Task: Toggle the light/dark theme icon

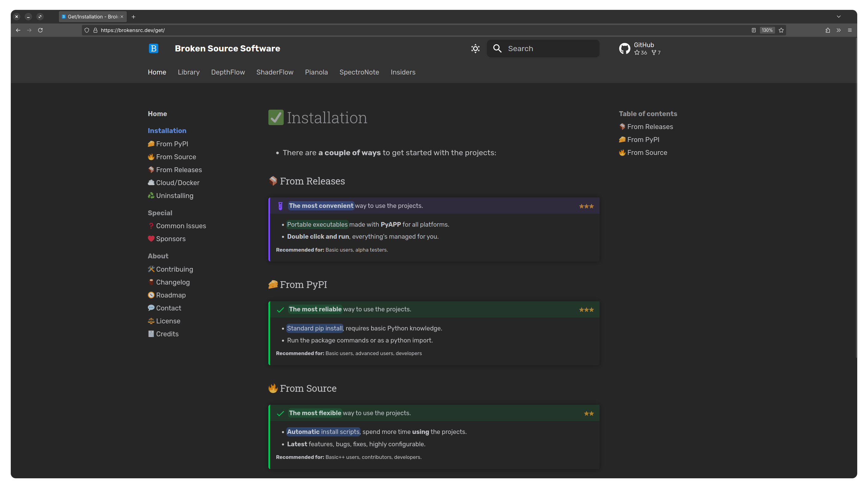Action: (475, 49)
